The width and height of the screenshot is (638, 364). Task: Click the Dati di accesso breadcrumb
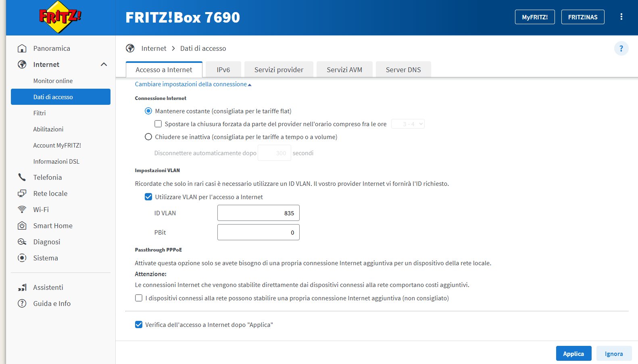203,48
